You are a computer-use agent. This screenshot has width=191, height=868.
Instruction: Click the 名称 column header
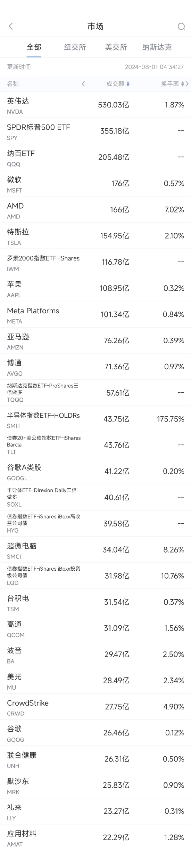click(13, 84)
